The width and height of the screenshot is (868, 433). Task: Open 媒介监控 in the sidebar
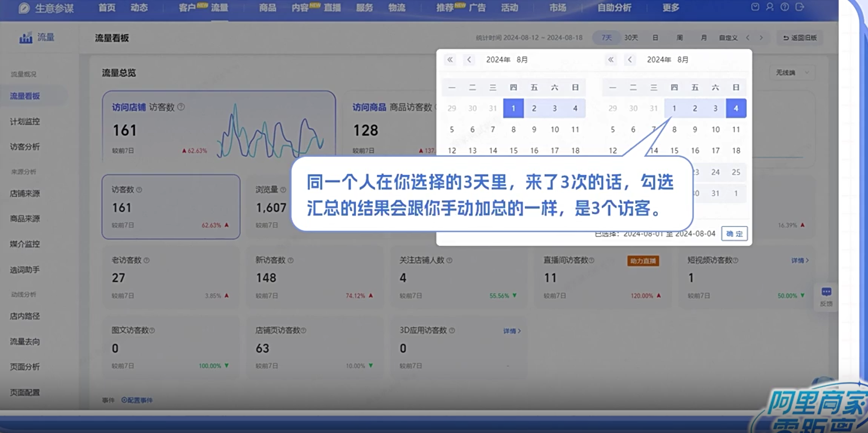pyautogui.click(x=25, y=244)
